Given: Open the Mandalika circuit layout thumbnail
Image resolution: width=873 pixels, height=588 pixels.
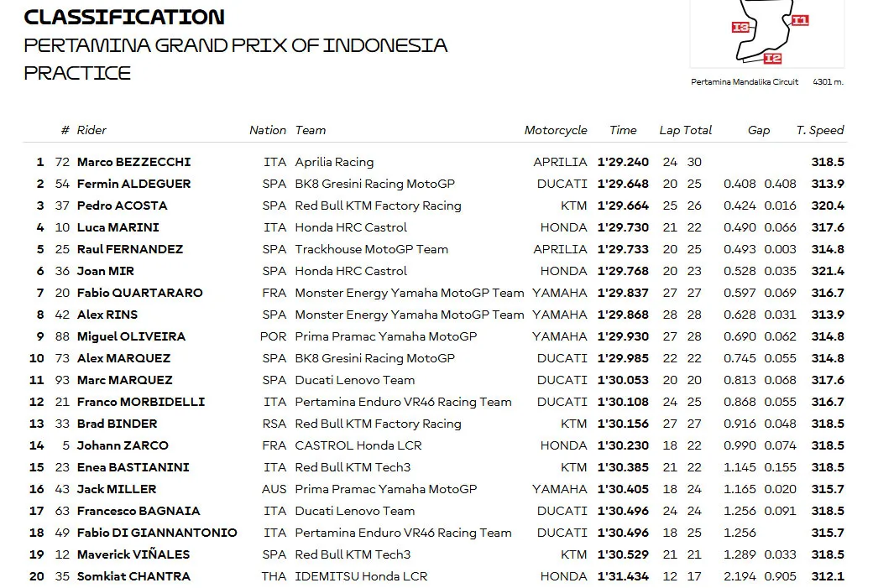Looking at the screenshot, I should [x=766, y=34].
